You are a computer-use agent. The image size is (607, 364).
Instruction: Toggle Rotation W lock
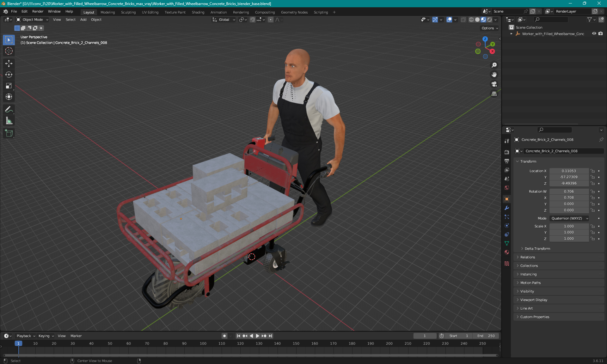pyautogui.click(x=593, y=191)
